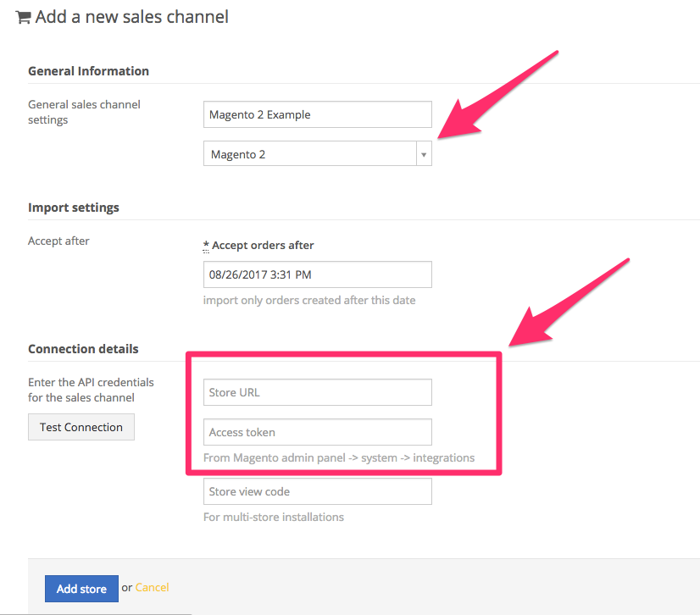Viewport: 700px width, 615px height.
Task: Click the Add store button
Action: pos(81,589)
